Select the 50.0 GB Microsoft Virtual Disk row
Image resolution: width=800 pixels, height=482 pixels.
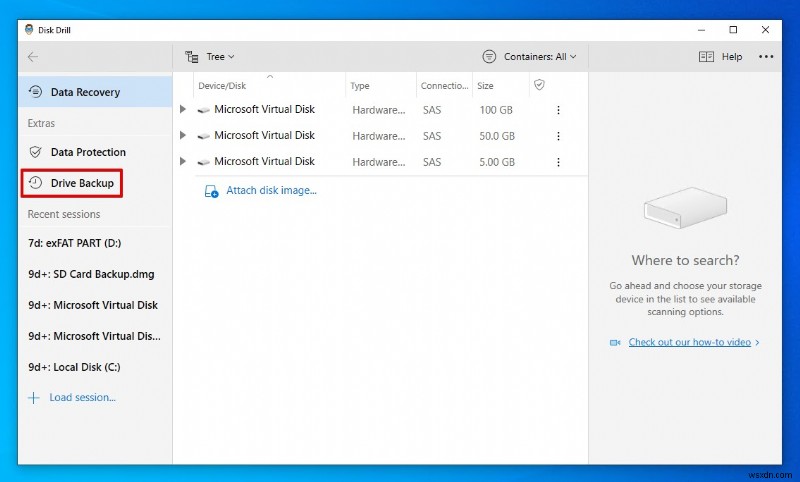click(x=380, y=136)
